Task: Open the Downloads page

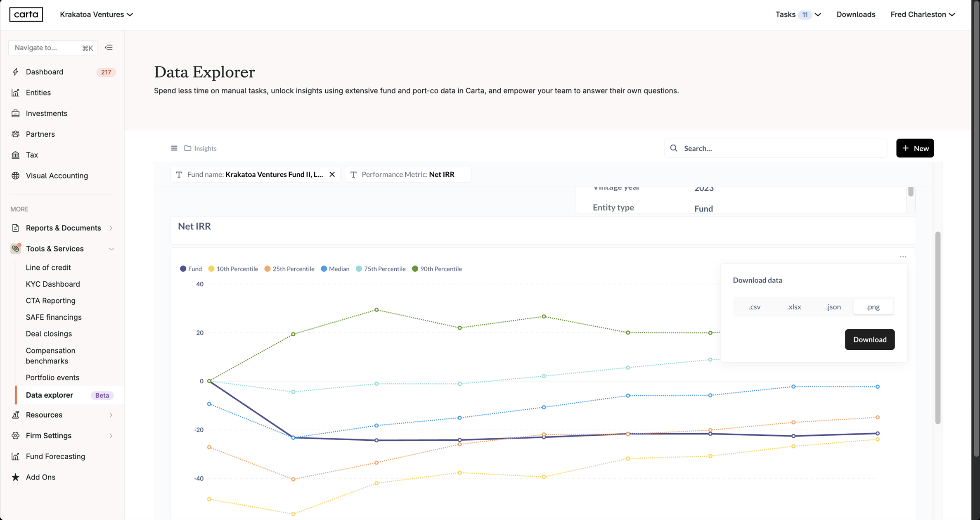Action: coord(855,14)
